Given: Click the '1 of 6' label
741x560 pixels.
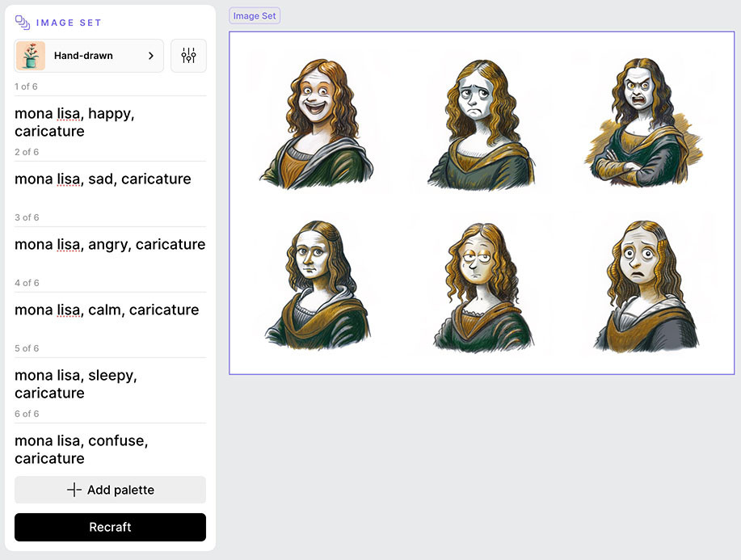Looking at the screenshot, I should coord(26,86).
